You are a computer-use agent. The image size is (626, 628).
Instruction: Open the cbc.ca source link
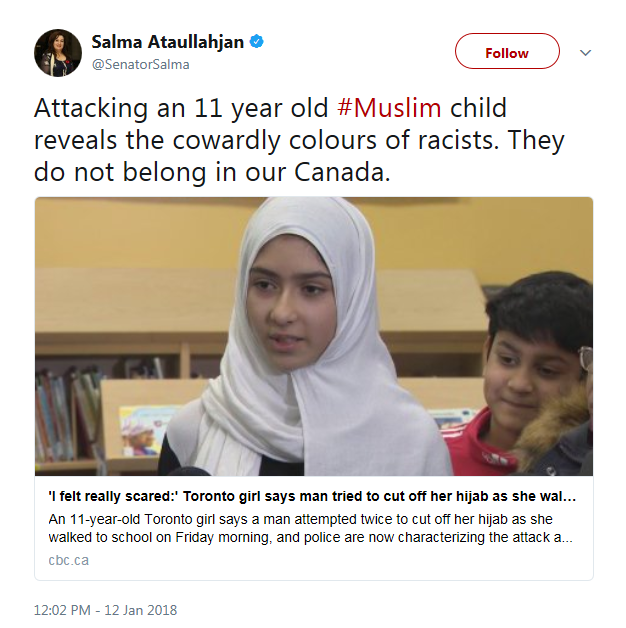click(68, 560)
